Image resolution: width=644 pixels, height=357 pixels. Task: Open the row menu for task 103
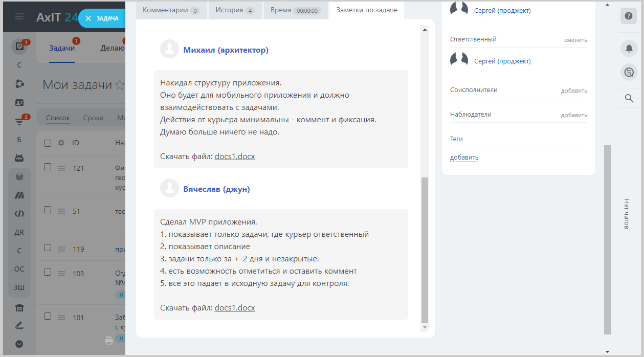(61, 274)
